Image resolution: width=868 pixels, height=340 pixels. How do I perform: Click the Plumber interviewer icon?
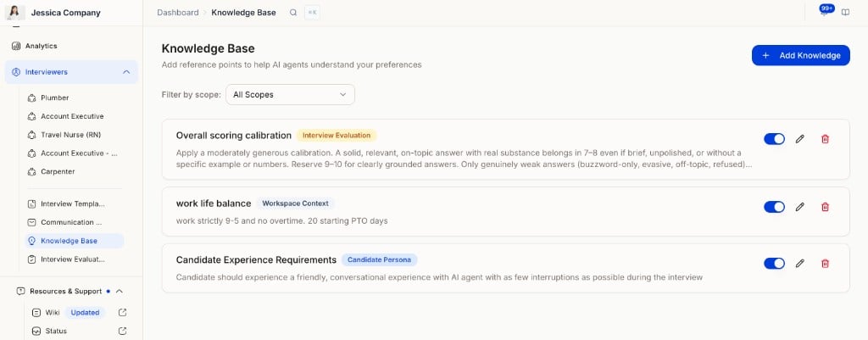coord(31,98)
